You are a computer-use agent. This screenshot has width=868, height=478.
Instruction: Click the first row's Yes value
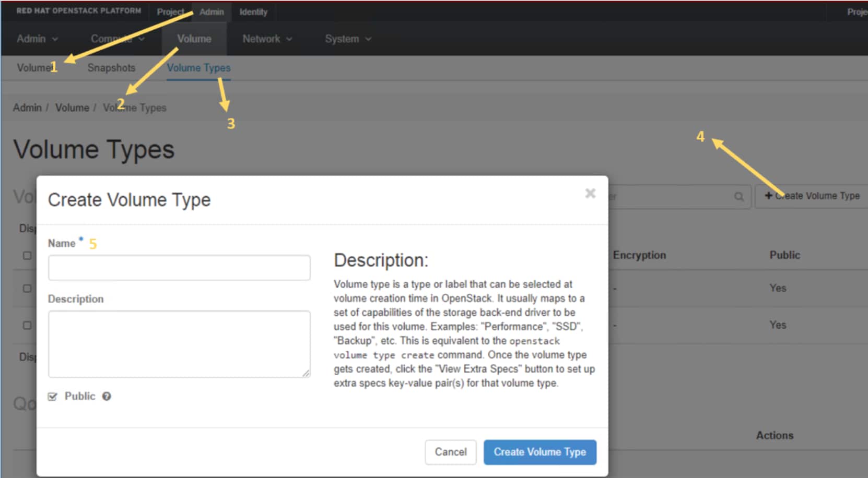click(778, 288)
